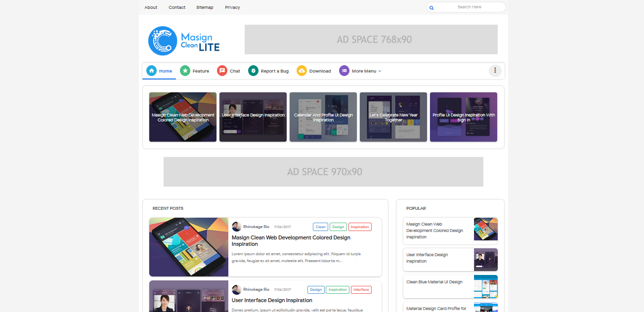Image resolution: width=644 pixels, height=312 pixels.
Task: Click the green Feature star icon
Action: (x=185, y=71)
